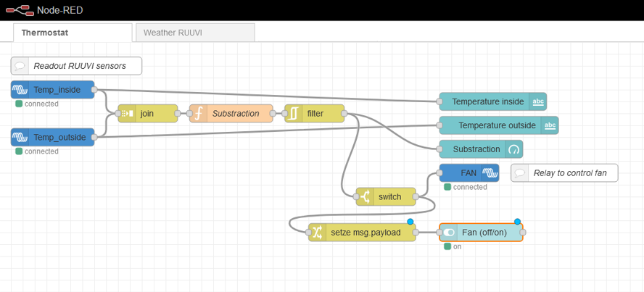Image resolution: width=644 pixels, height=292 pixels.
Task: Select the Relay to control fan comment icon
Action: click(519, 173)
